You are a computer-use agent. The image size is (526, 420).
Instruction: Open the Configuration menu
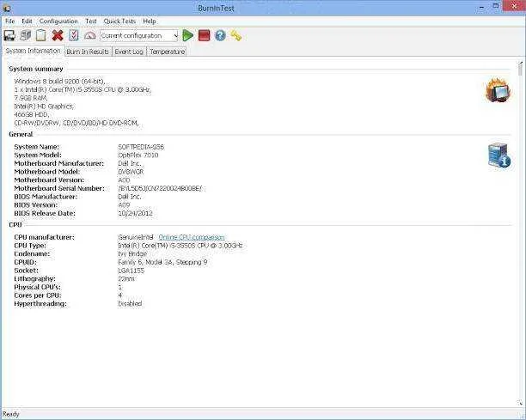58,21
